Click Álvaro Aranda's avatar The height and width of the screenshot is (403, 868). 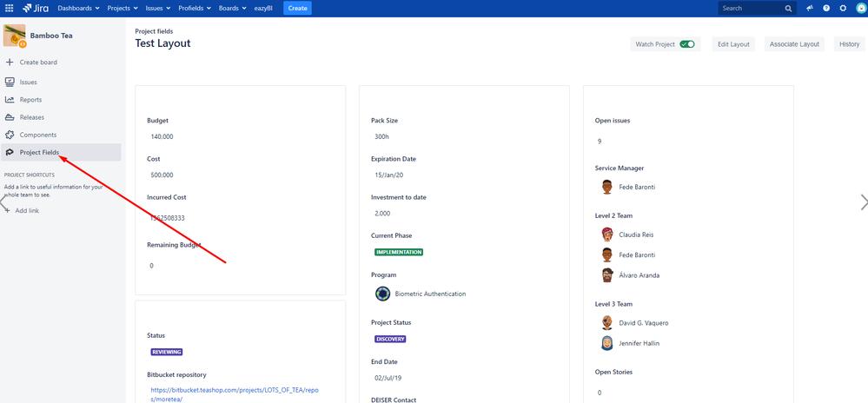pyautogui.click(x=607, y=275)
